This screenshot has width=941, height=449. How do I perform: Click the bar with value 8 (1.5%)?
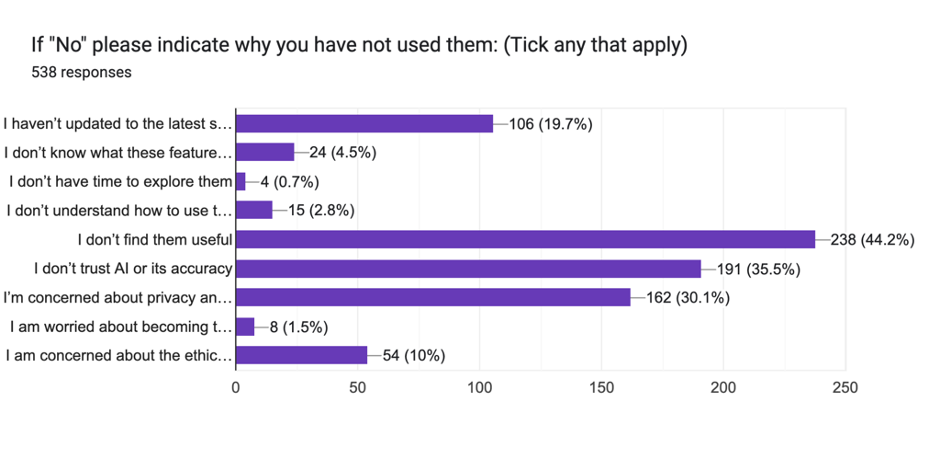click(x=245, y=326)
